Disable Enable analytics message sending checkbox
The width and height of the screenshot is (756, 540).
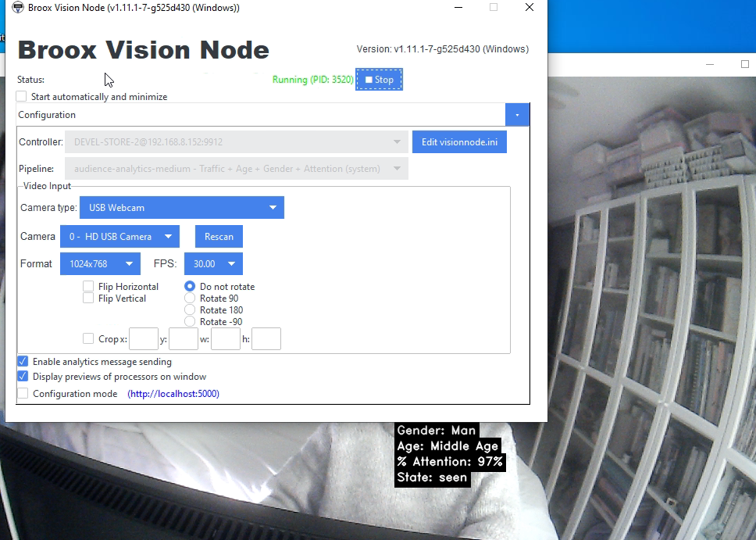[x=23, y=362]
